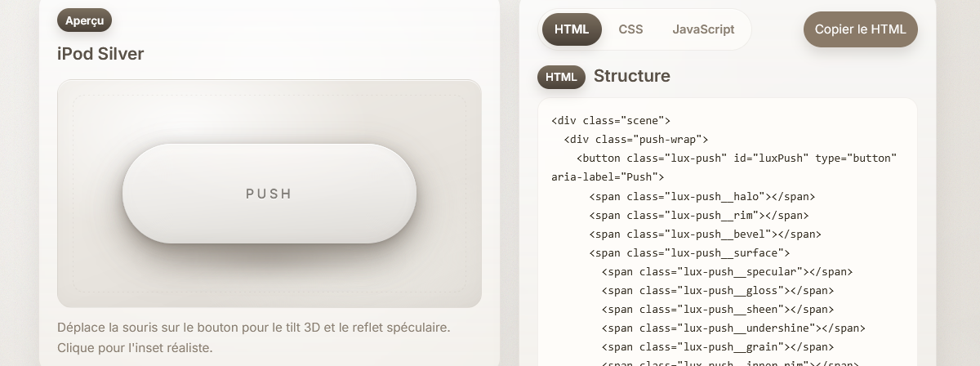This screenshot has height=366, width=980.
Task: Click the Structure heading
Action: [632, 76]
